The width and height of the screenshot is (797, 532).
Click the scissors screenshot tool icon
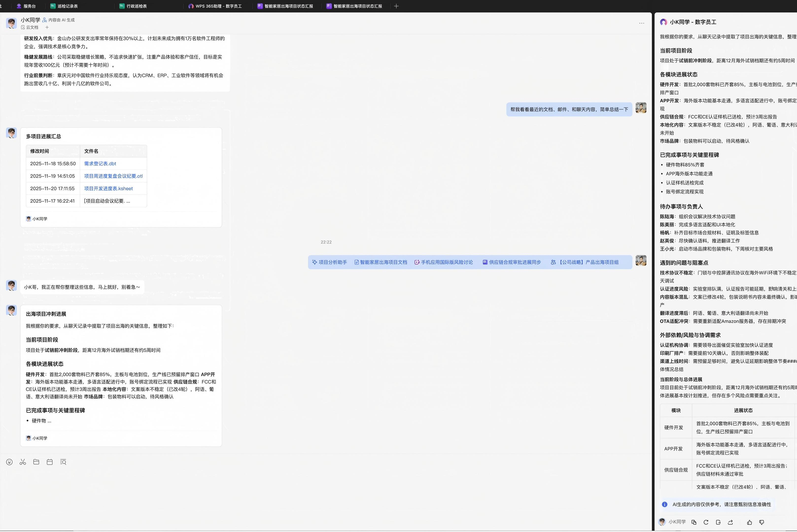click(23, 462)
